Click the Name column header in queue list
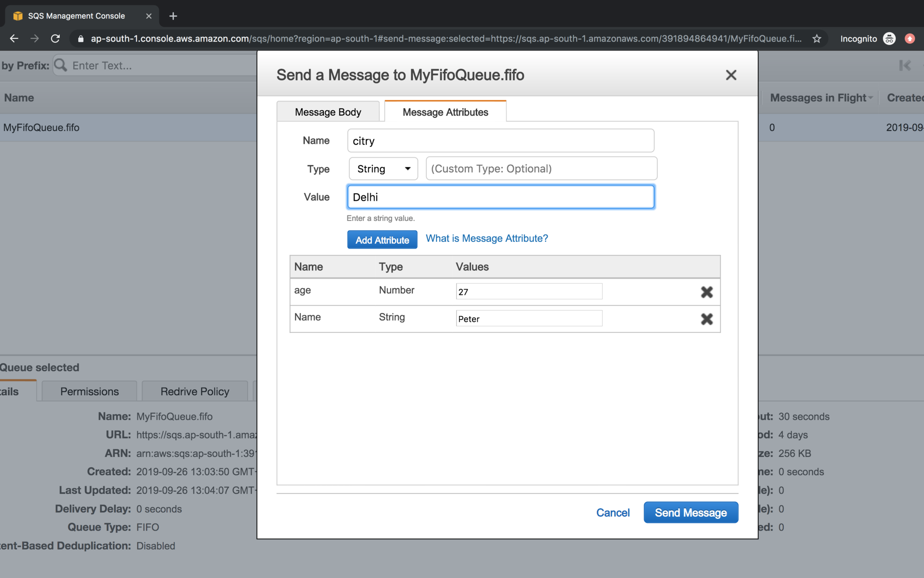The image size is (924, 578). (x=19, y=98)
